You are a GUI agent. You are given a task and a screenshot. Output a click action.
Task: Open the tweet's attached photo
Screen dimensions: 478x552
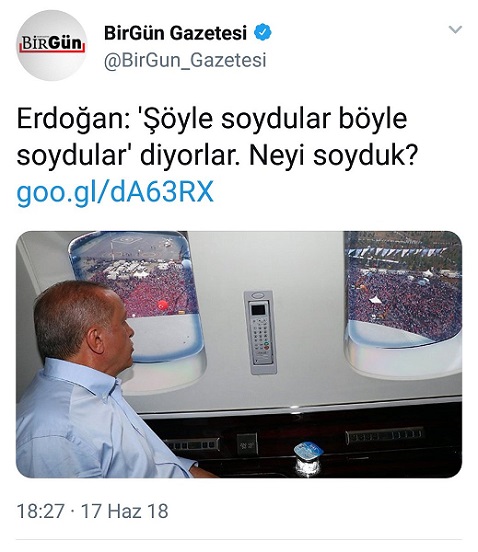[x=239, y=354]
